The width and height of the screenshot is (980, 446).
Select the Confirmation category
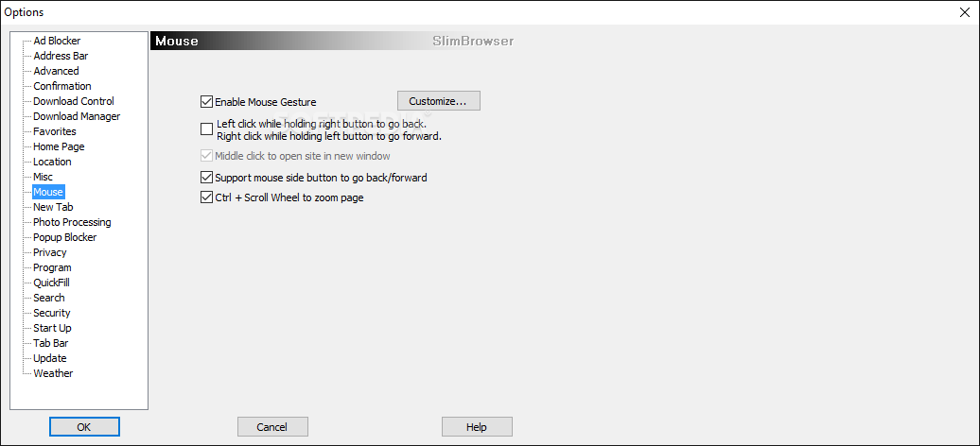click(x=61, y=86)
